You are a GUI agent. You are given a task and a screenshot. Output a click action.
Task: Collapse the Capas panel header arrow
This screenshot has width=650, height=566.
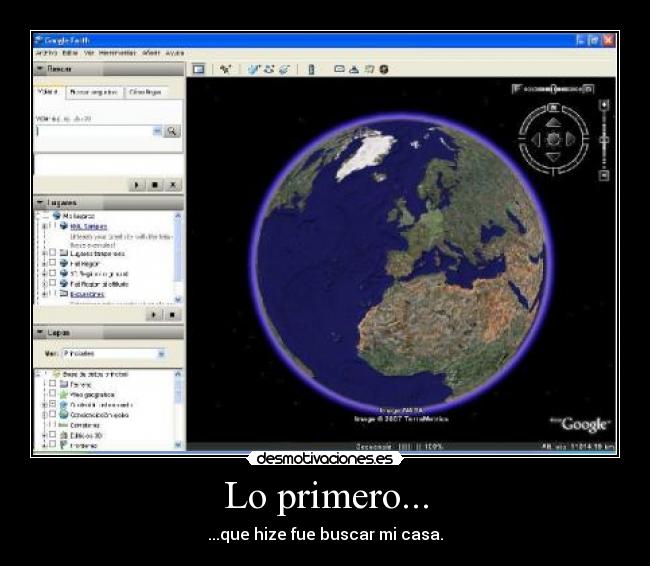coord(40,333)
